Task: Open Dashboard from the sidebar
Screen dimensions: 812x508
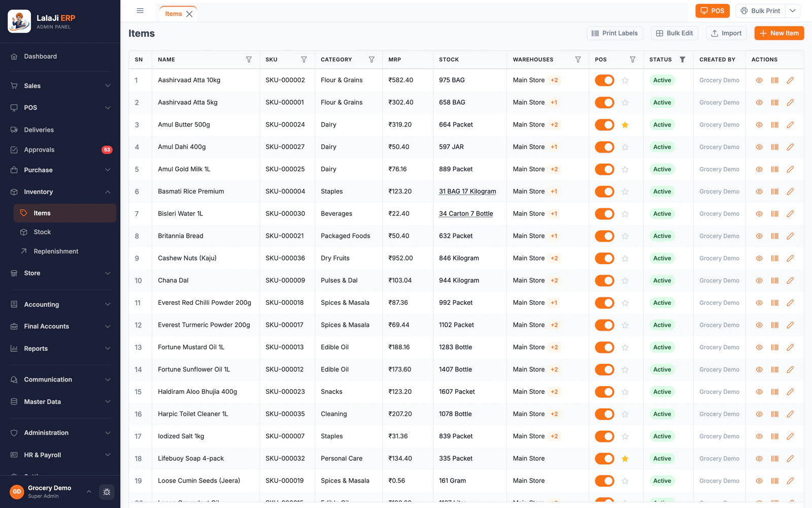Action: 60,56
